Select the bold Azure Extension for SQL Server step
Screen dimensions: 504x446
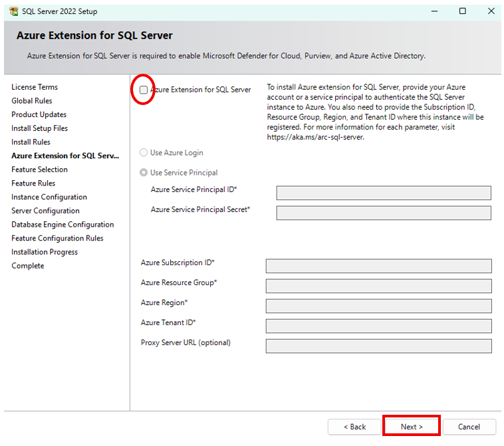pos(65,156)
